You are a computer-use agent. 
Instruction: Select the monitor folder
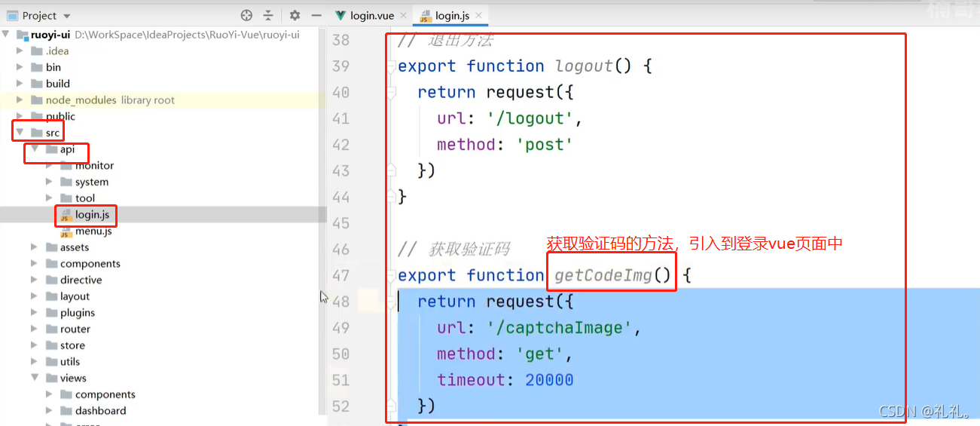click(x=94, y=166)
